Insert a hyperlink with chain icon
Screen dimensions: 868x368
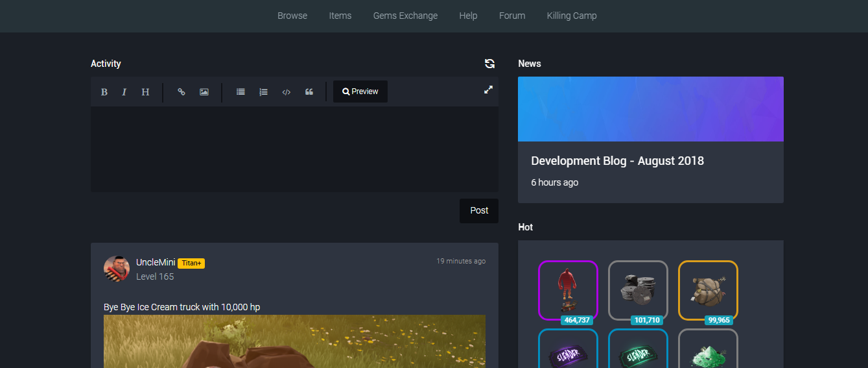[x=182, y=92]
